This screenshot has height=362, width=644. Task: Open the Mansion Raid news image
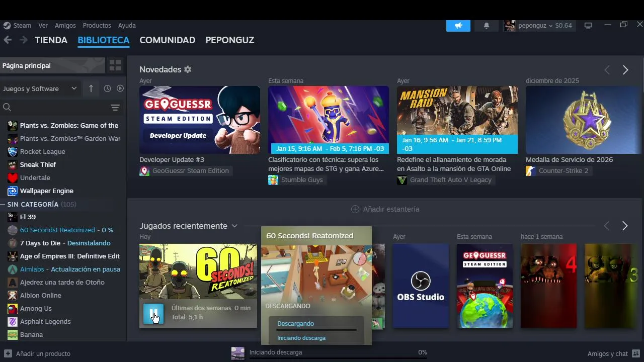[x=457, y=120]
